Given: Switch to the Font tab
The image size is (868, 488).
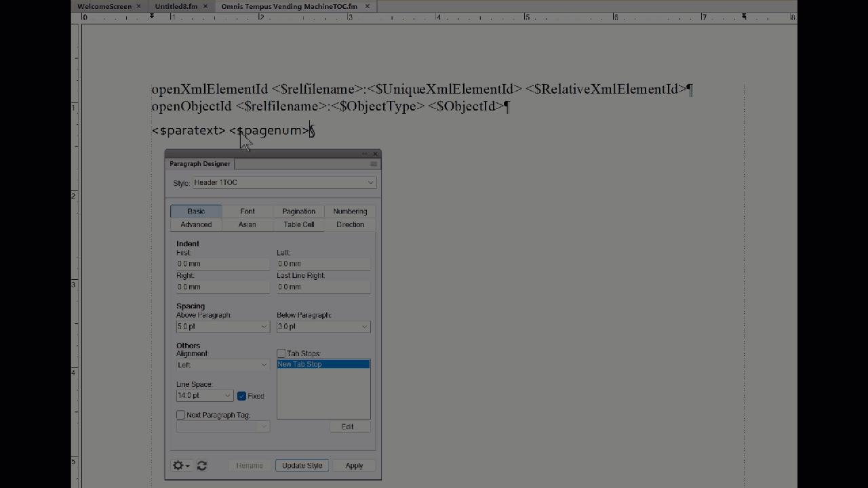Looking at the screenshot, I should click(x=248, y=211).
